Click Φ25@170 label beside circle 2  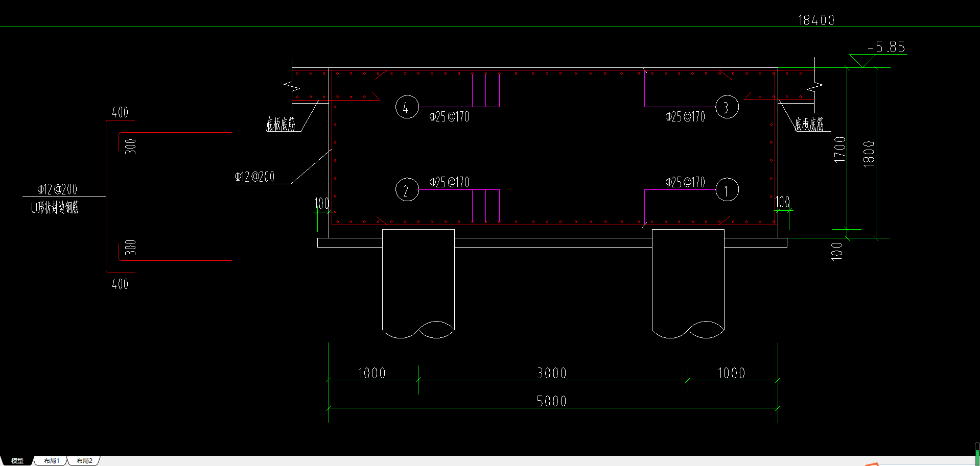pos(449,182)
